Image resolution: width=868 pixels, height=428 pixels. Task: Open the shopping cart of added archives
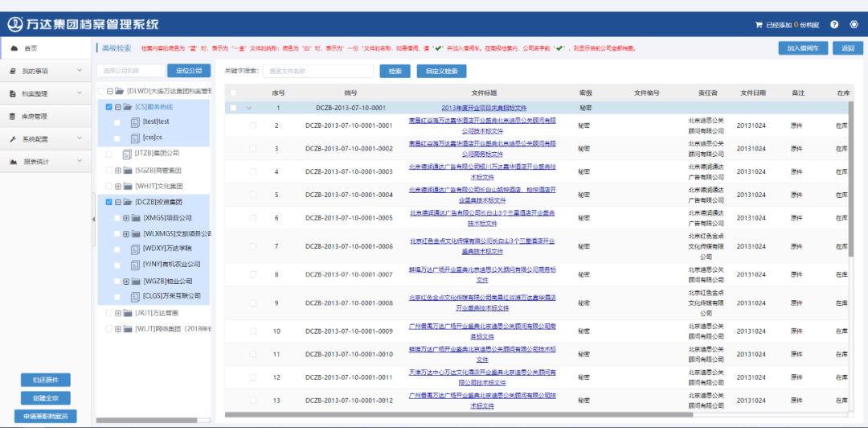point(759,25)
